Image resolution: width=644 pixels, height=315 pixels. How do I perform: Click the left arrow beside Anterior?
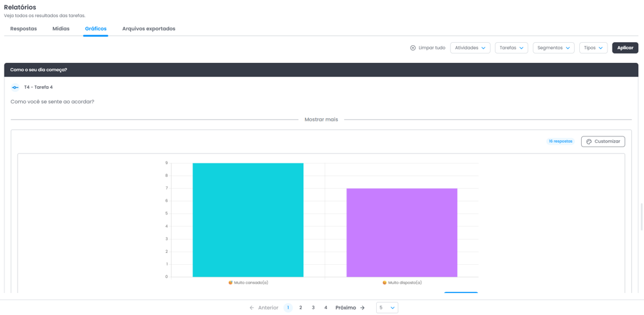[252, 307]
